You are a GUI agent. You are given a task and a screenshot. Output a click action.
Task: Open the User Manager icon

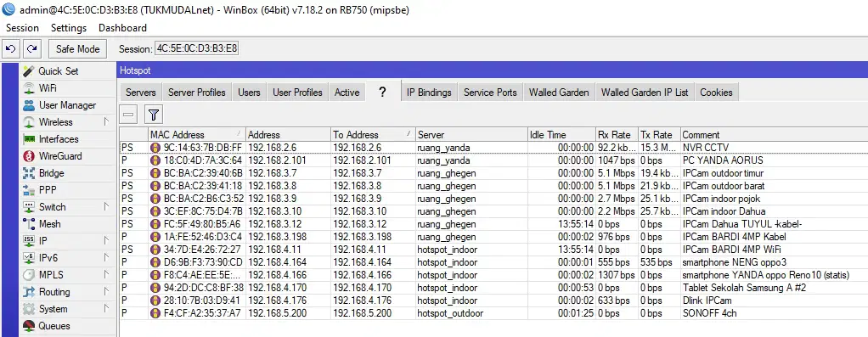pos(29,105)
